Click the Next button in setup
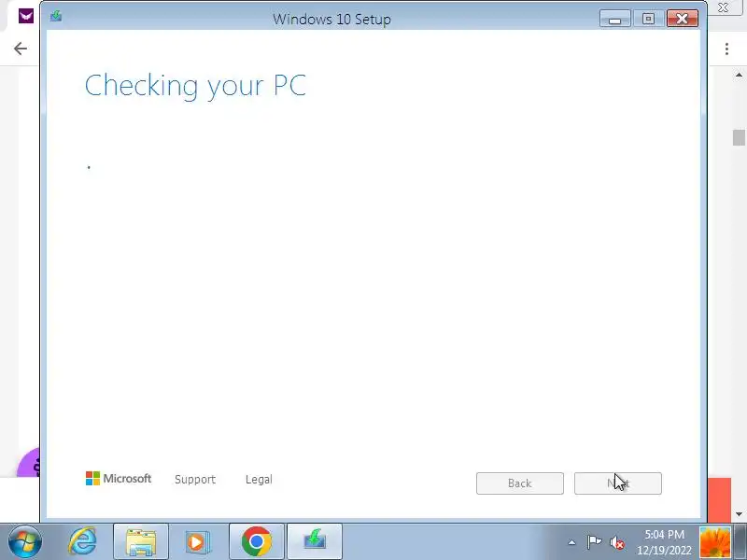The image size is (747, 560). [x=618, y=483]
